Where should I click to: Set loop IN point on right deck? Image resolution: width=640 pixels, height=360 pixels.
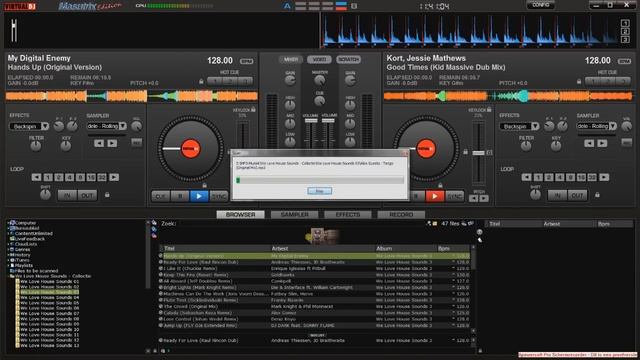click(x=557, y=196)
